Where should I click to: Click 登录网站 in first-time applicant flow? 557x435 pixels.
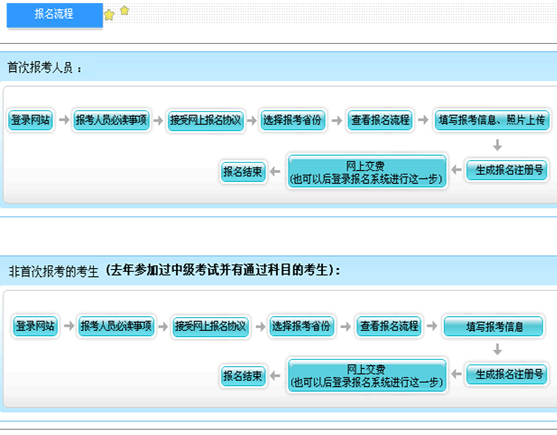point(31,120)
